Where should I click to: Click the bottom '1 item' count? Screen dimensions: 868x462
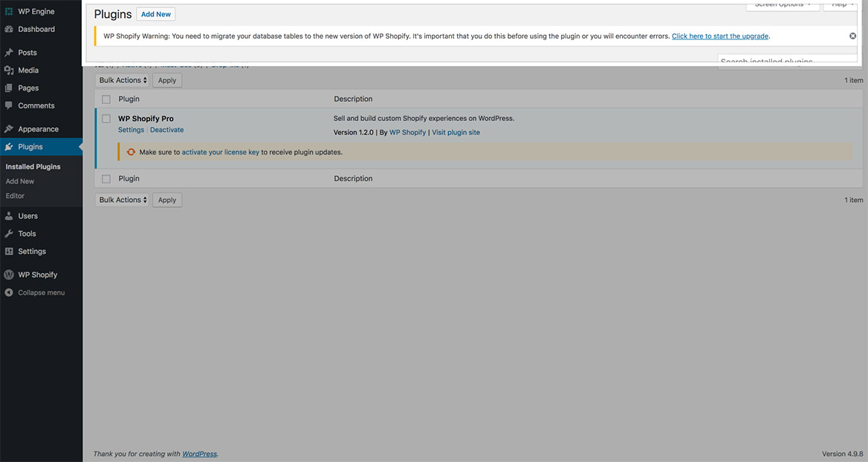click(854, 200)
